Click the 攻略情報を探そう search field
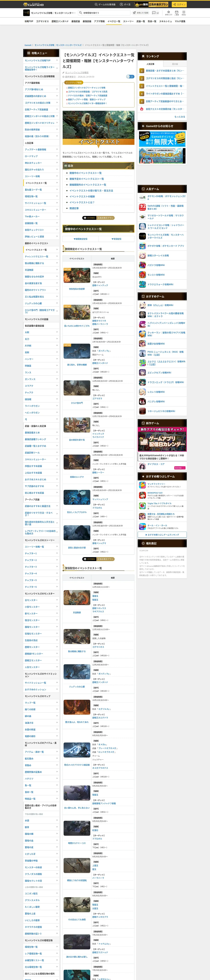The height and width of the screenshot is (980, 210). click(104, 13)
